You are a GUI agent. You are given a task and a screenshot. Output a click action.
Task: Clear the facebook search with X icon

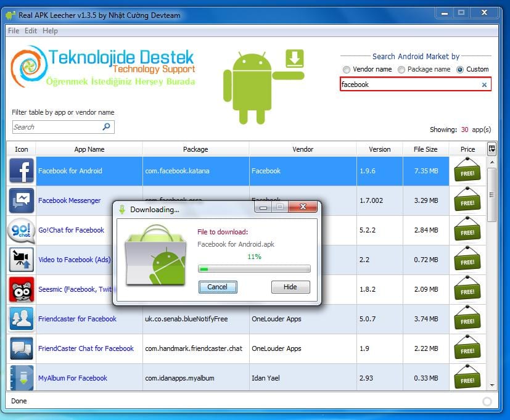[x=484, y=84]
